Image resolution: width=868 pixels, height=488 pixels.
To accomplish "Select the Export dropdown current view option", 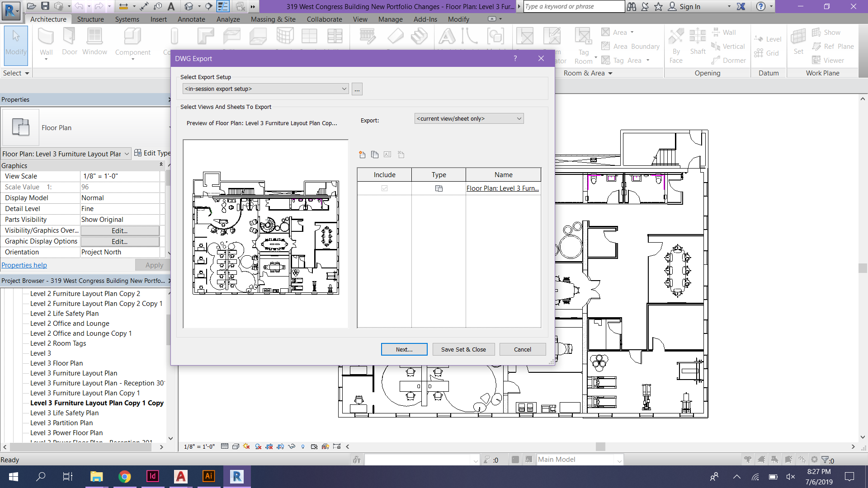I will pos(468,118).
